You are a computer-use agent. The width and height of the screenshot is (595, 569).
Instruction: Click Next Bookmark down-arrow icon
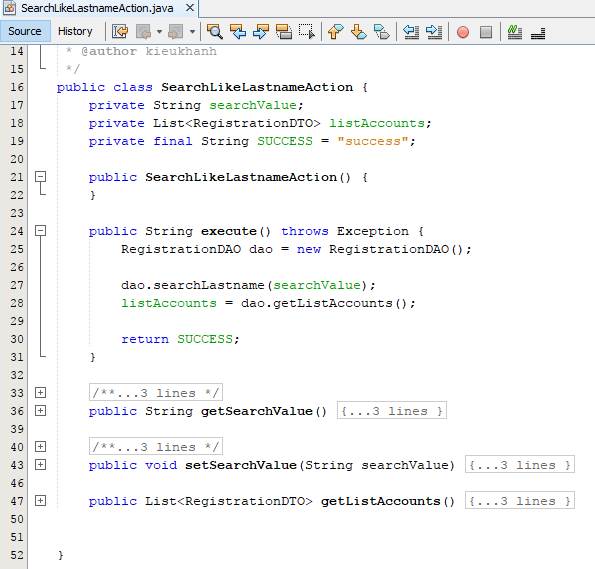[359, 32]
